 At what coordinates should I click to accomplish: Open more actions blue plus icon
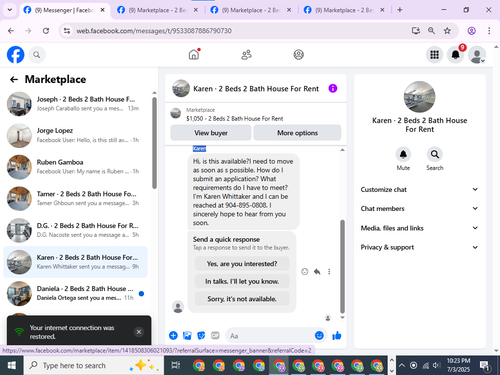(173, 335)
